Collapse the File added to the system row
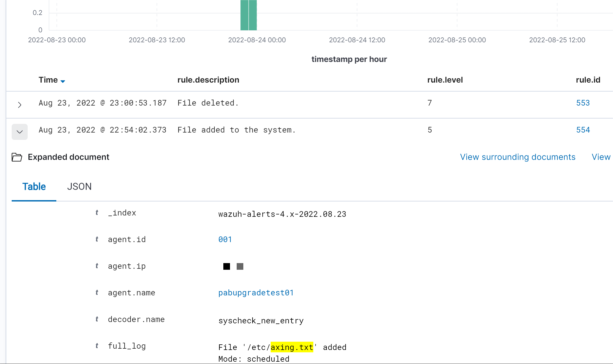The height and width of the screenshot is (364, 613). click(x=20, y=132)
